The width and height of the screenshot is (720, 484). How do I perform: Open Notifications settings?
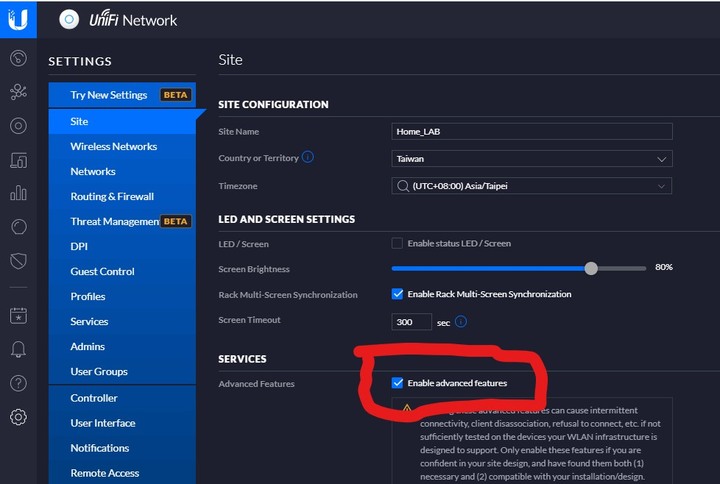click(123, 448)
